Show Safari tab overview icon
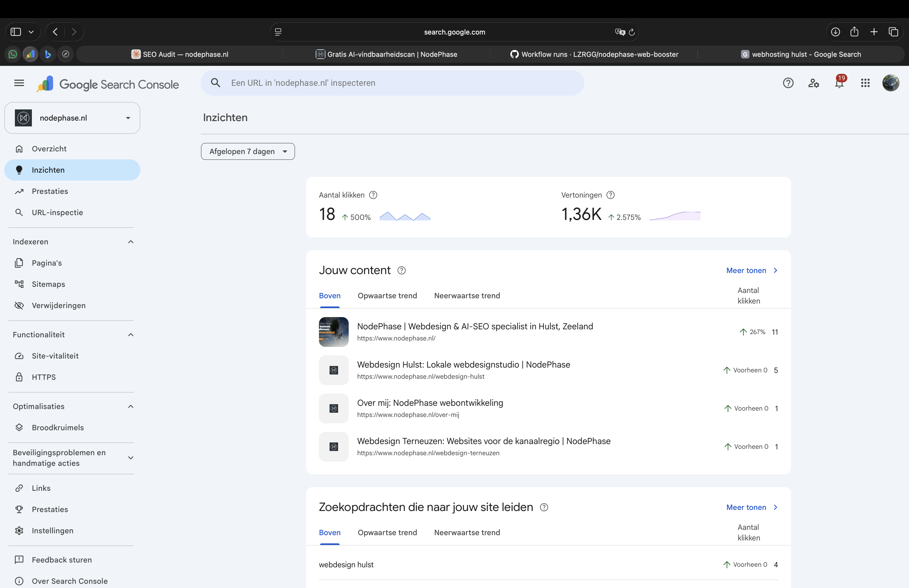The image size is (909, 588). (893, 32)
